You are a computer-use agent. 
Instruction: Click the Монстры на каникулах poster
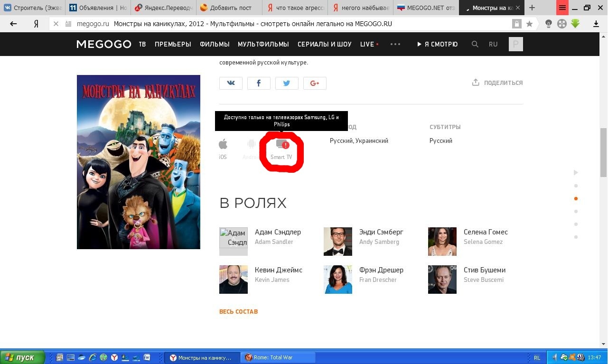139,162
